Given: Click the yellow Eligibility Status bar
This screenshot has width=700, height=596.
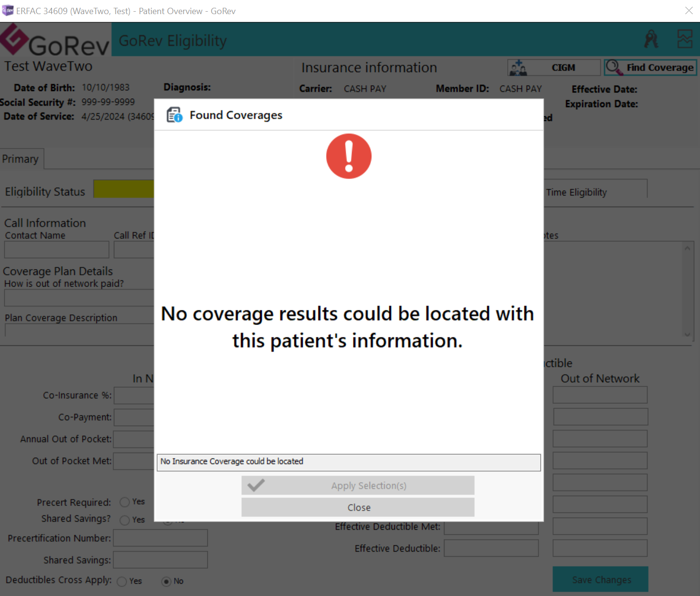Looking at the screenshot, I should point(124,189).
